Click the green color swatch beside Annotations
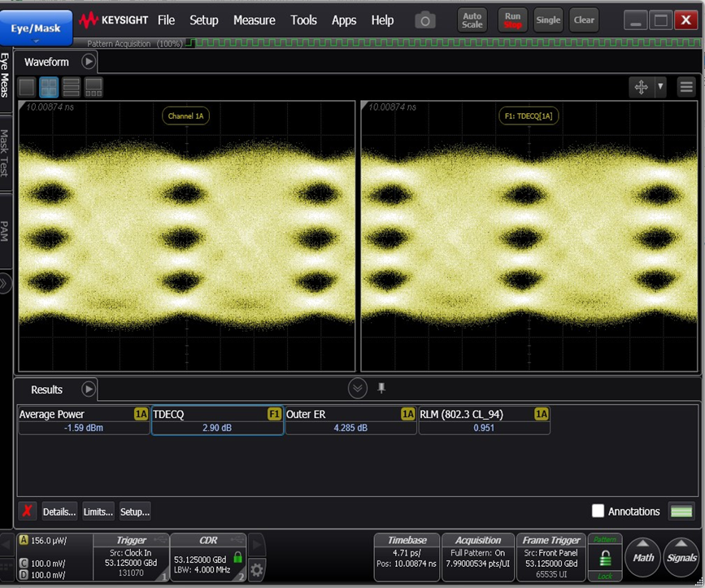Screen dimensions: 705x588 pos(681,511)
